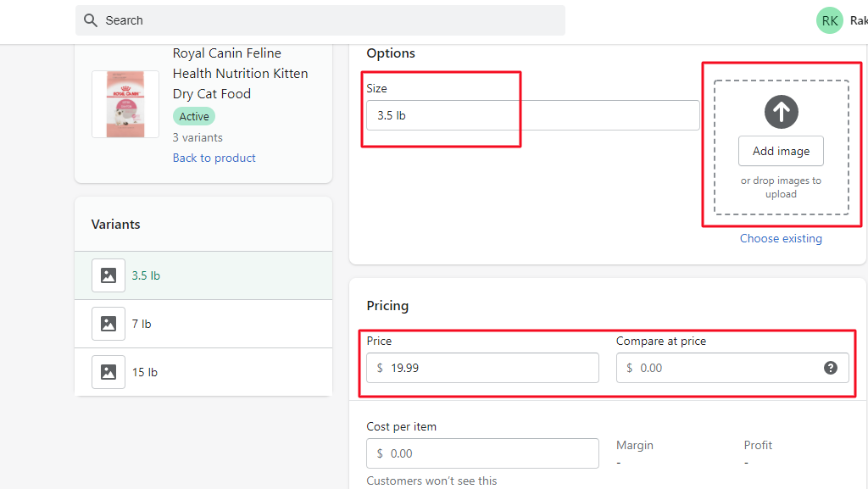Open the Back to product link

point(214,158)
